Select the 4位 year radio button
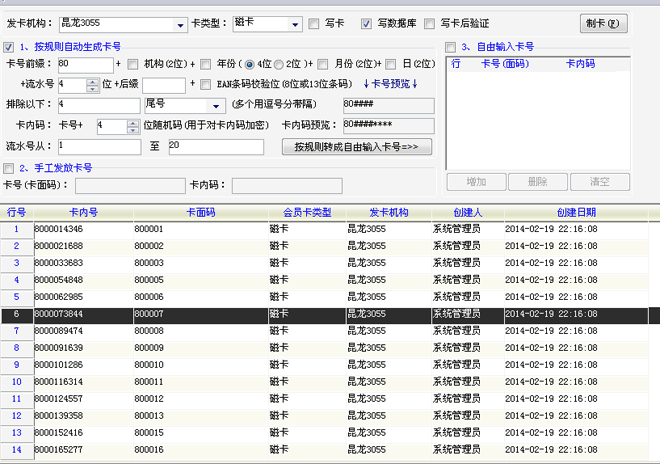 click(x=250, y=64)
